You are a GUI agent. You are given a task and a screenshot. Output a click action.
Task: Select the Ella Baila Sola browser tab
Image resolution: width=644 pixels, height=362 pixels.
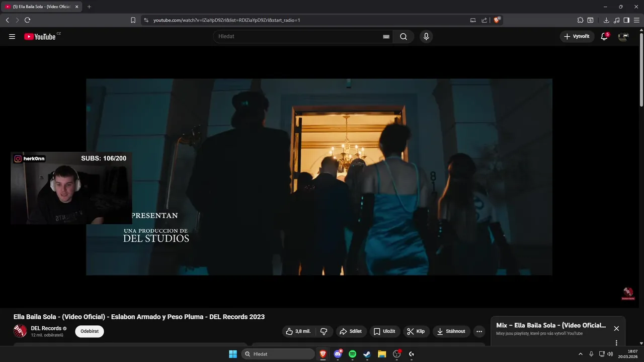pos(40,7)
